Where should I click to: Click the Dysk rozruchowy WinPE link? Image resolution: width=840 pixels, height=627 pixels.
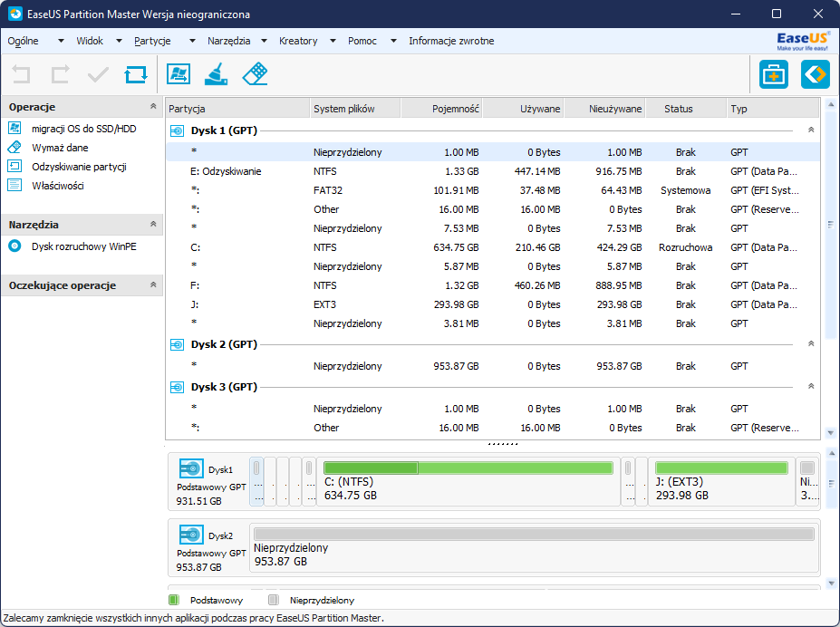pos(84,246)
